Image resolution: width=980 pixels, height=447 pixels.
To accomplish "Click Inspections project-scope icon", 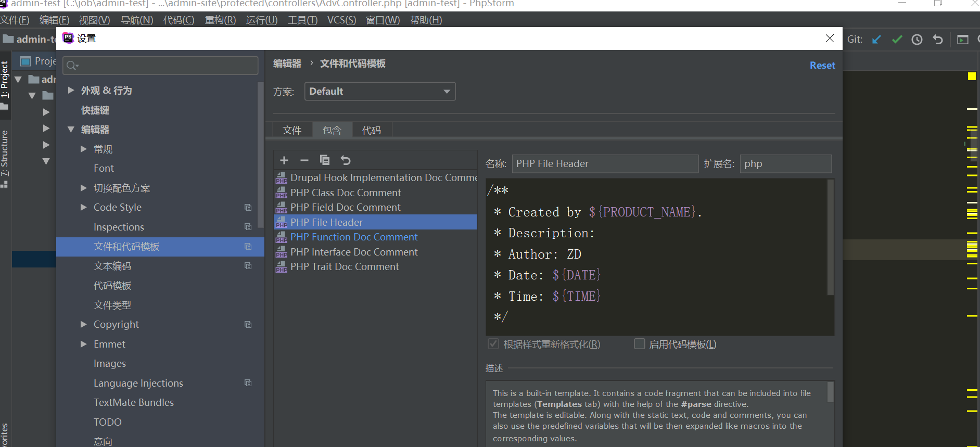I will (248, 227).
